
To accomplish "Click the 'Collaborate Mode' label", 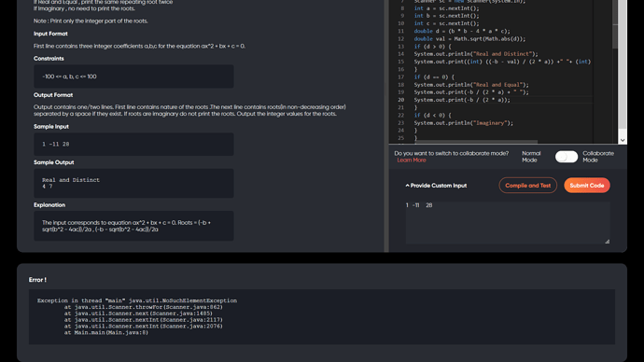I will pos(598,157).
